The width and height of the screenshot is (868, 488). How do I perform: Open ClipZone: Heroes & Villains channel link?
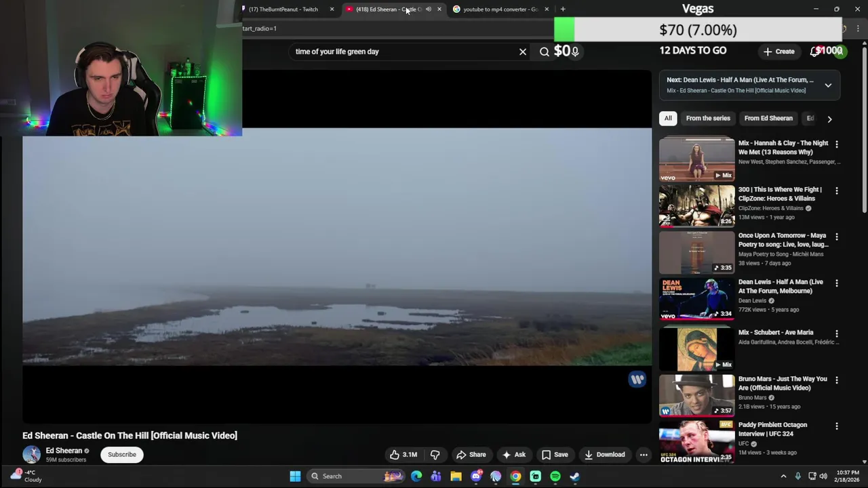(x=771, y=208)
